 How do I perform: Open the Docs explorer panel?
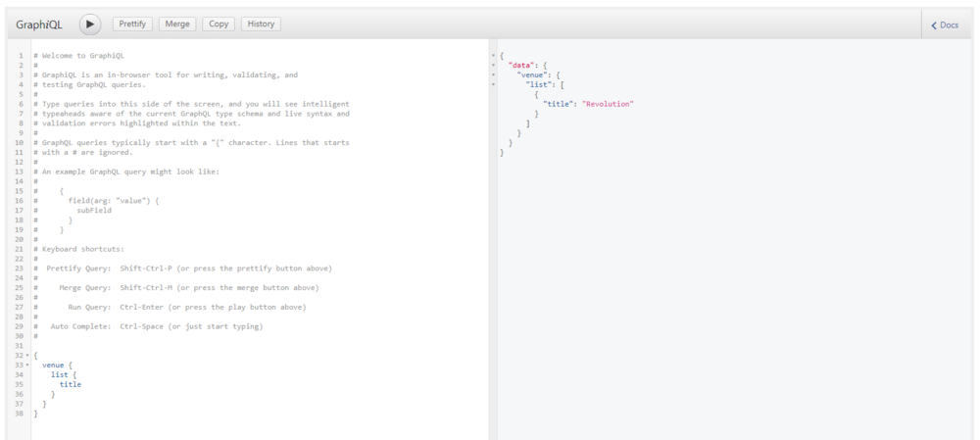(945, 24)
